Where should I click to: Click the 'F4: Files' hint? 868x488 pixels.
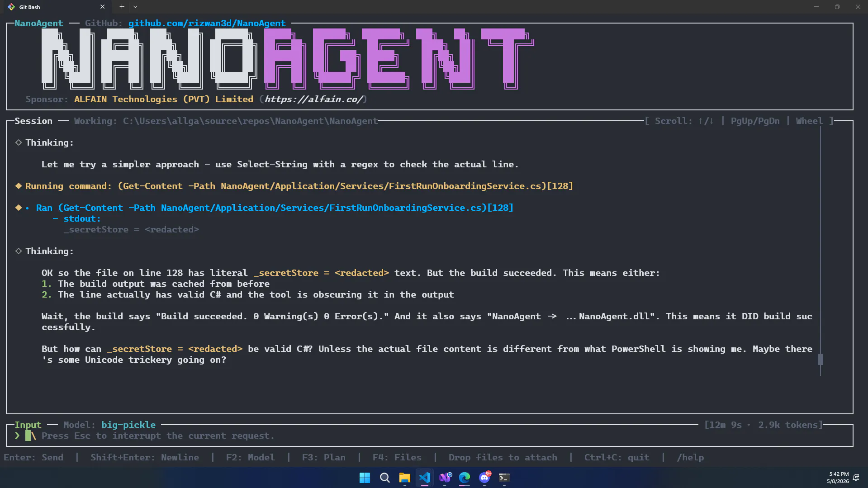[x=397, y=457]
